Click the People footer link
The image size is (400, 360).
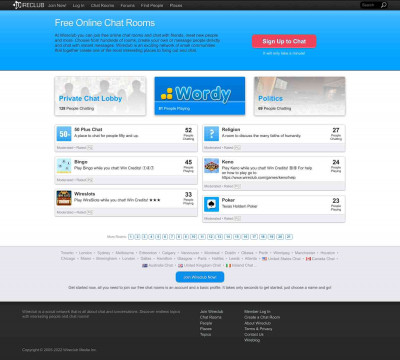click(206, 323)
